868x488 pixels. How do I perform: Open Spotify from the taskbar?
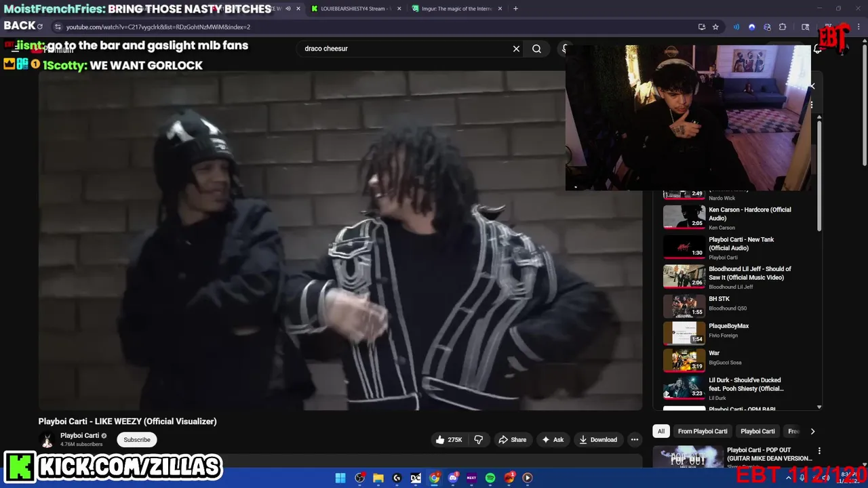(x=490, y=478)
